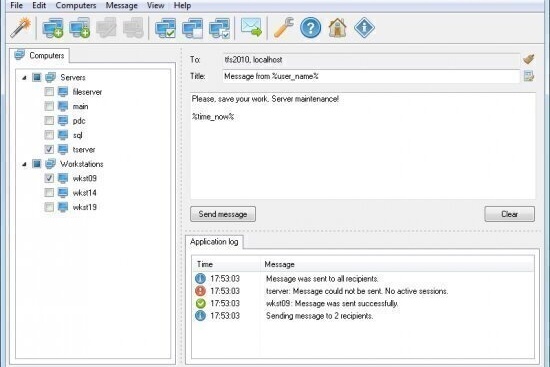Click the Title input field
The width and height of the screenshot is (550, 367).
[371, 76]
